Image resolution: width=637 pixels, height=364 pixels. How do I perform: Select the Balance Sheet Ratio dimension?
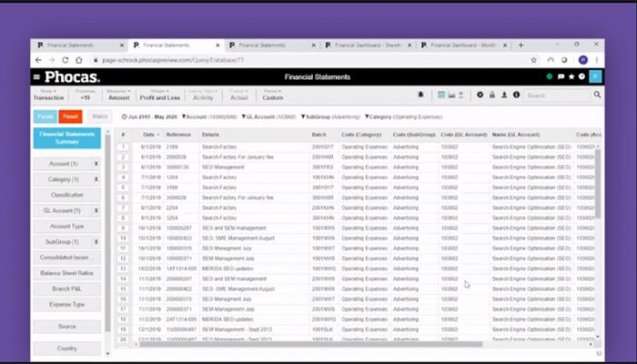[67, 273]
